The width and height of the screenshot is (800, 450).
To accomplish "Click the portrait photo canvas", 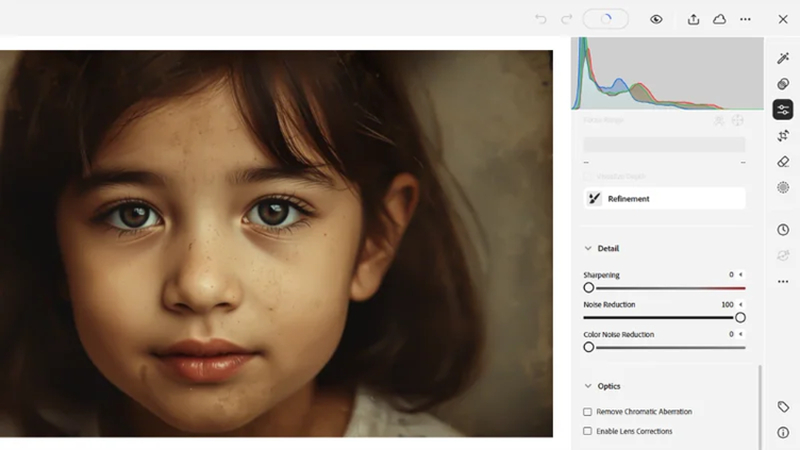I will point(276,243).
